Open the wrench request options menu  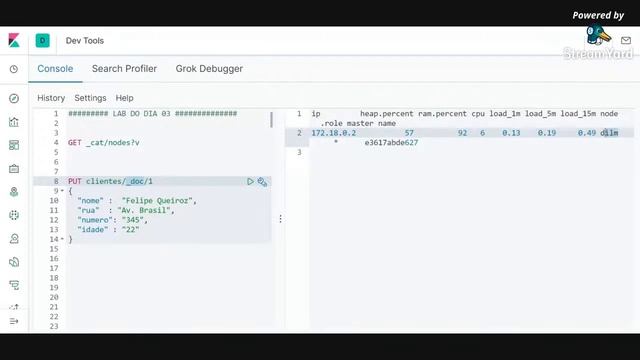[262, 182]
